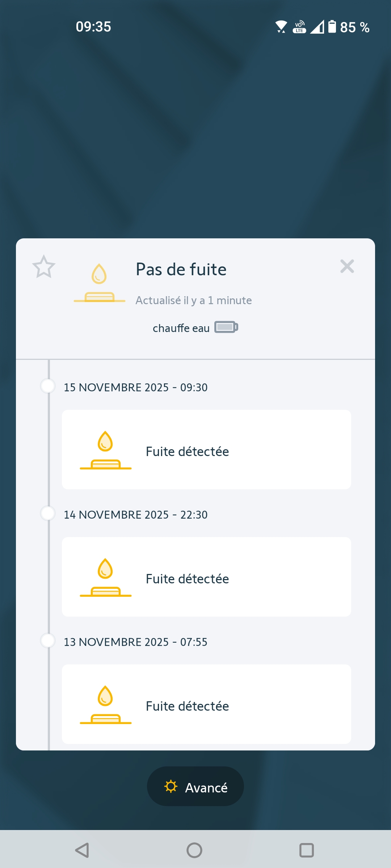Open the 15 November leak detected entry
The width and height of the screenshot is (391, 868).
click(x=206, y=450)
